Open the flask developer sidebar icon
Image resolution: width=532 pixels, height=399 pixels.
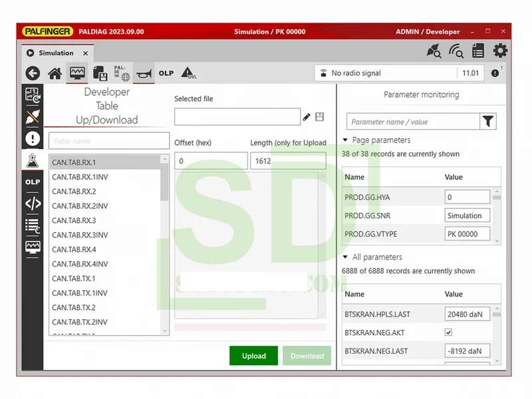point(33,160)
